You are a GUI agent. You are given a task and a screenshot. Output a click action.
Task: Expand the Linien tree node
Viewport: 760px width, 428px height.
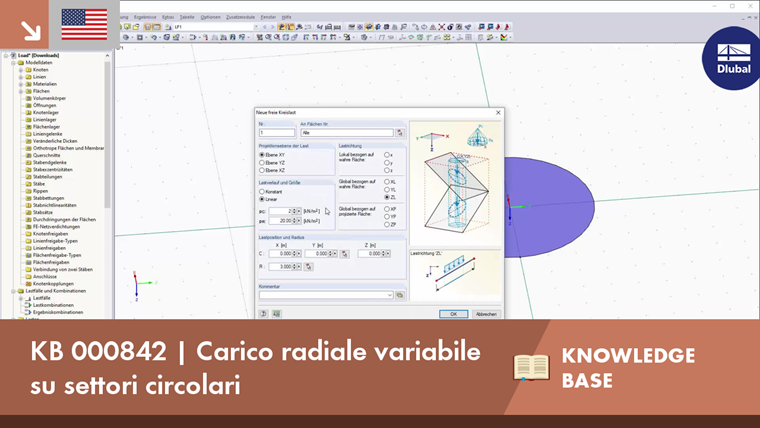point(21,77)
